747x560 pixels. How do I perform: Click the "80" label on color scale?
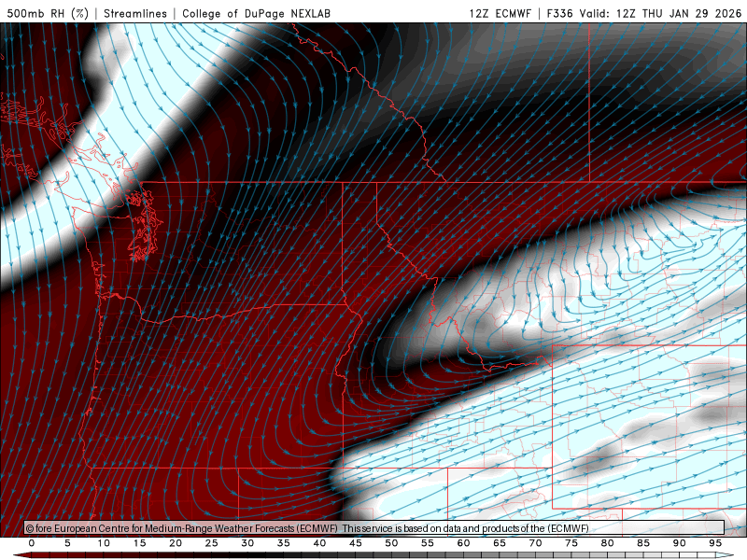click(607, 543)
